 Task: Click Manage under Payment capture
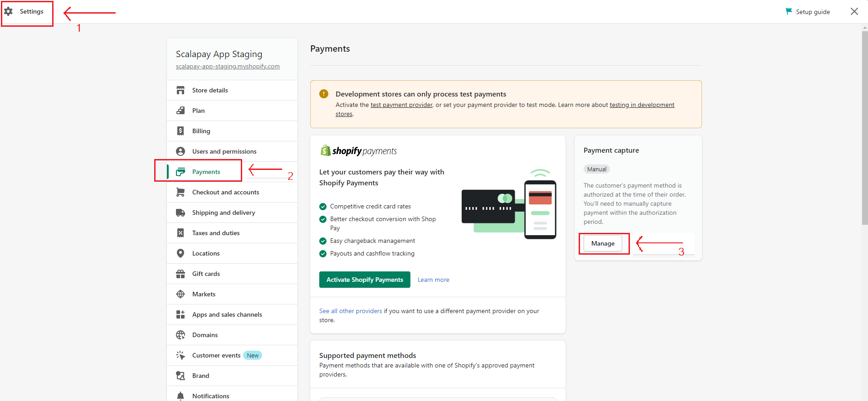pos(603,243)
